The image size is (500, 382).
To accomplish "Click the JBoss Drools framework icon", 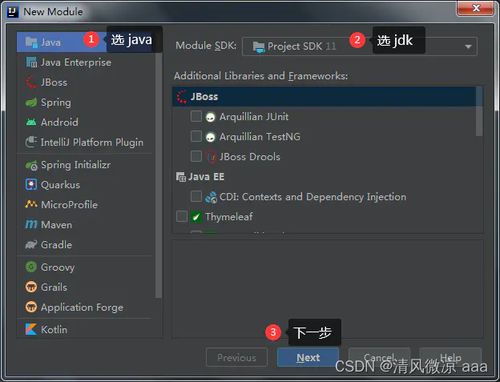I will (211, 157).
